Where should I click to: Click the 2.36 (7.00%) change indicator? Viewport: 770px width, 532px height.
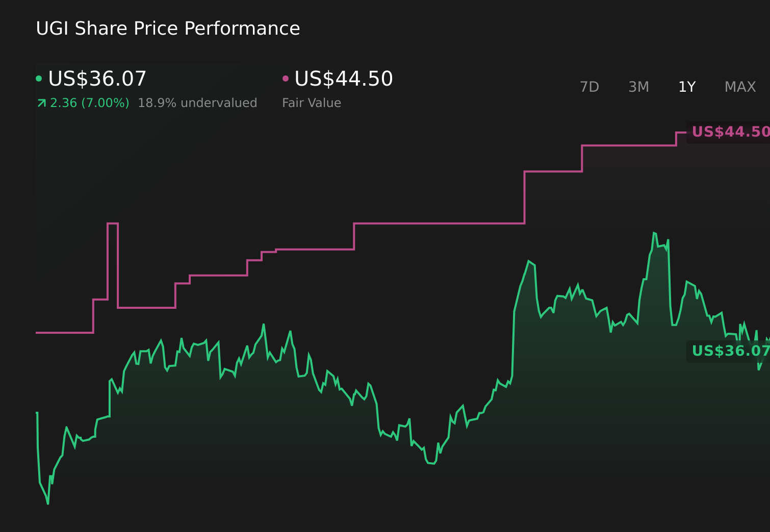coord(90,102)
